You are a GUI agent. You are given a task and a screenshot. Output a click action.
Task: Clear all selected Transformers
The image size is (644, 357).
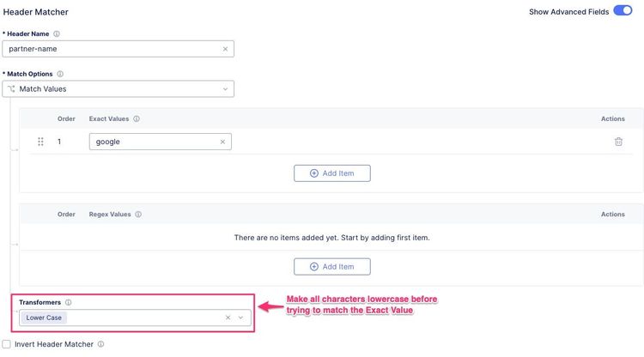coord(228,318)
